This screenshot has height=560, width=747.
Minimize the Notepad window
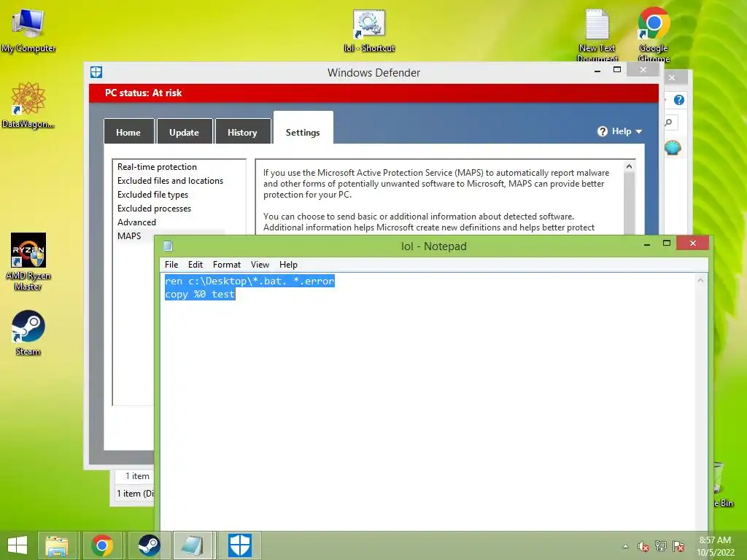click(647, 244)
